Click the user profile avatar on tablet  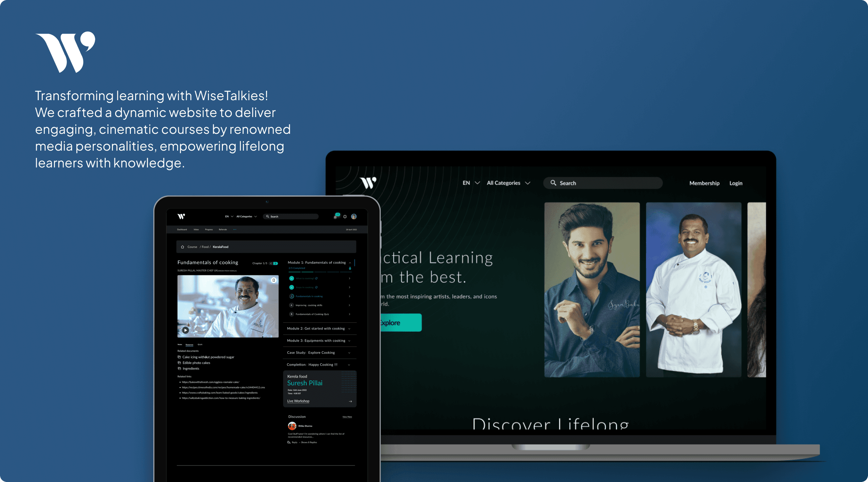[354, 216]
